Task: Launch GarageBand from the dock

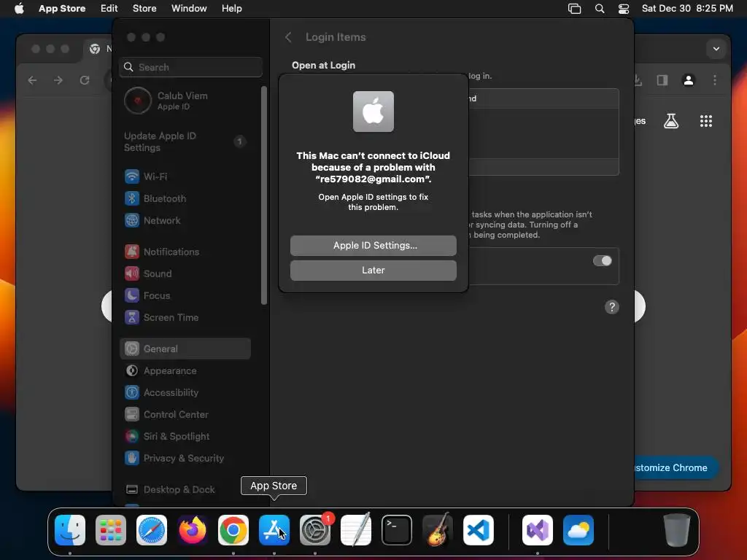Action: (x=438, y=530)
